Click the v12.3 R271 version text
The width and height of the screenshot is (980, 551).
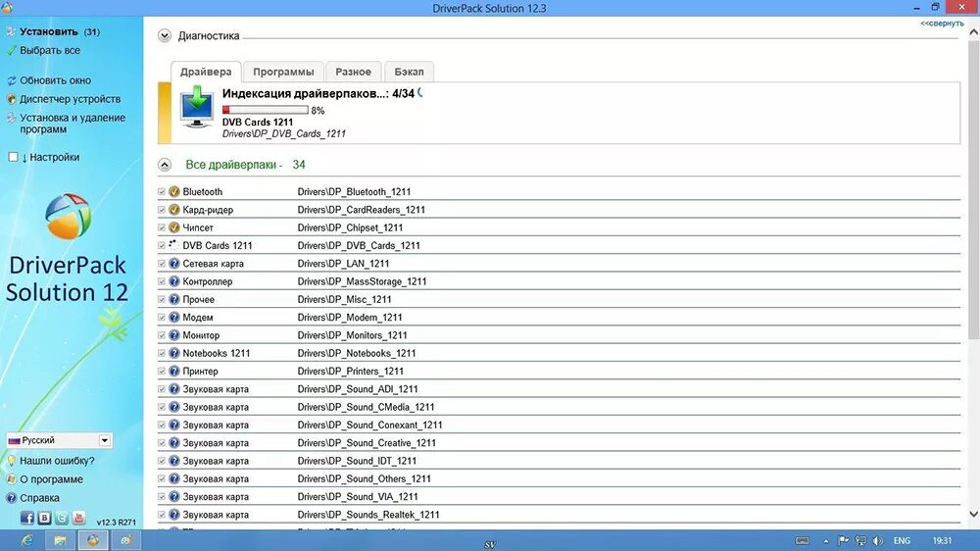117,522
